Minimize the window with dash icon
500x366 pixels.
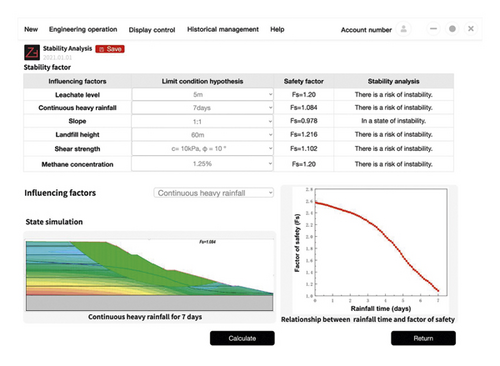433,29
